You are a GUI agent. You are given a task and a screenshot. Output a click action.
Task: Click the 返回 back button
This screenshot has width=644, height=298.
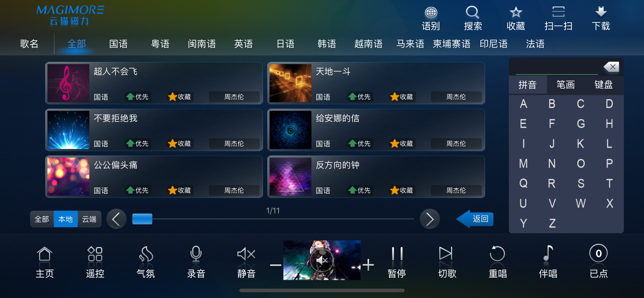click(475, 219)
